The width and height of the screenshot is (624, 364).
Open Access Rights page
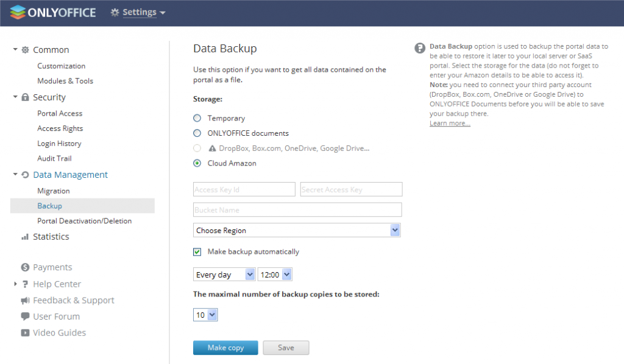pyautogui.click(x=60, y=128)
